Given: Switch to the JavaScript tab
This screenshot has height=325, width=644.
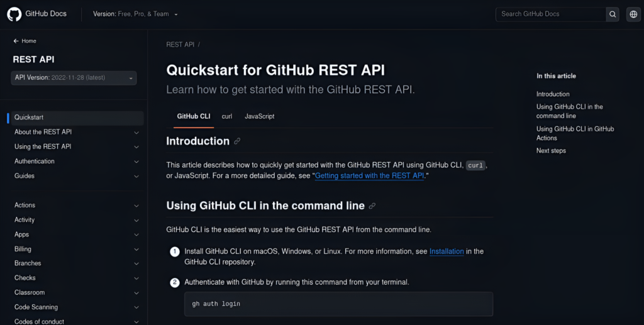Looking at the screenshot, I should tap(259, 116).
